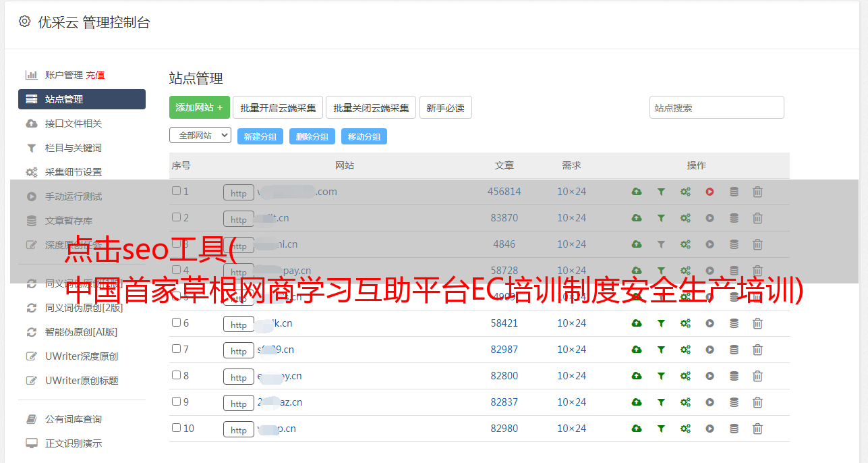The width and height of the screenshot is (868, 463).
Task: Delete row 9 site using trash icon
Action: click(x=757, y=402)
